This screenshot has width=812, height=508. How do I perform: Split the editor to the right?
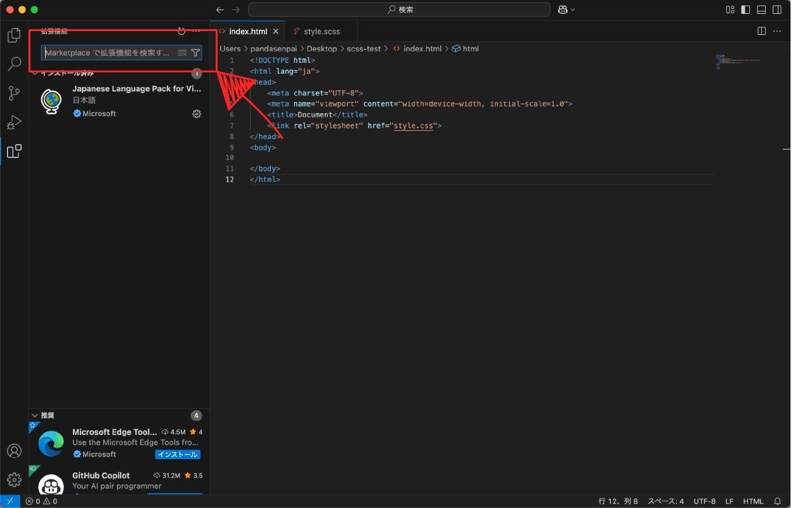pos(762,31)
